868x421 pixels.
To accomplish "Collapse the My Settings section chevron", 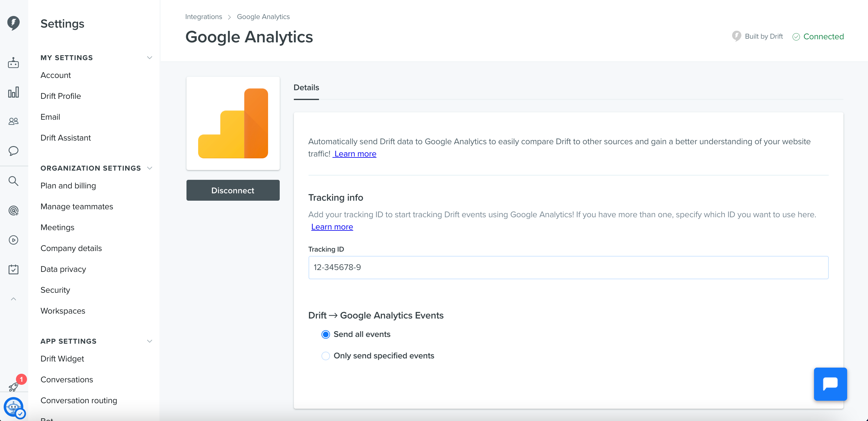I will 150,58.
